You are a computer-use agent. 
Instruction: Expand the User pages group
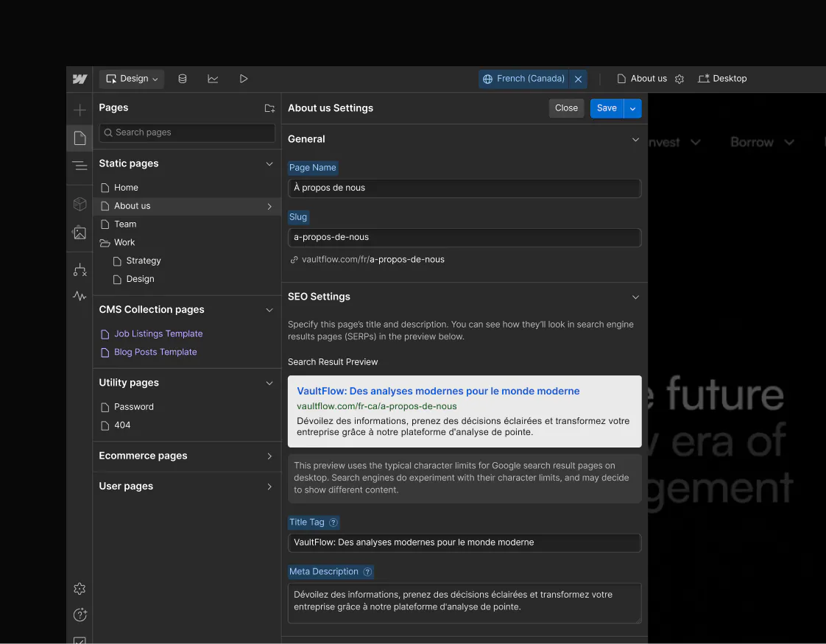(x=269, y=486)
